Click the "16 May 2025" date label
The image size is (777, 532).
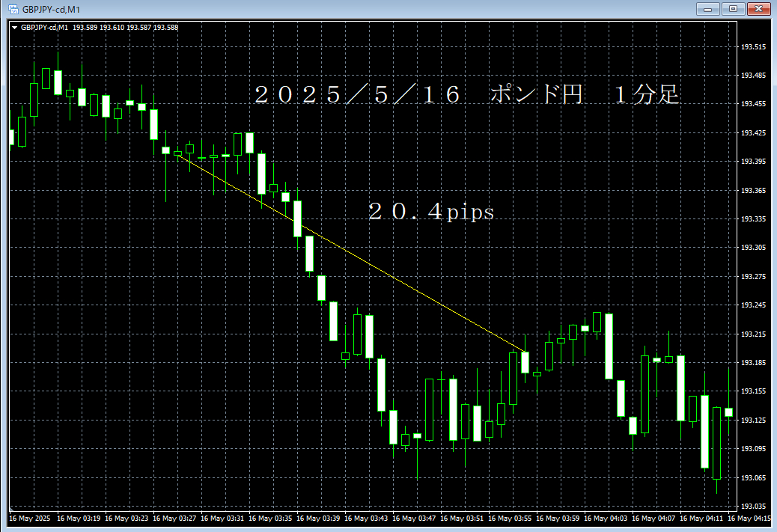tap(30, 518)
